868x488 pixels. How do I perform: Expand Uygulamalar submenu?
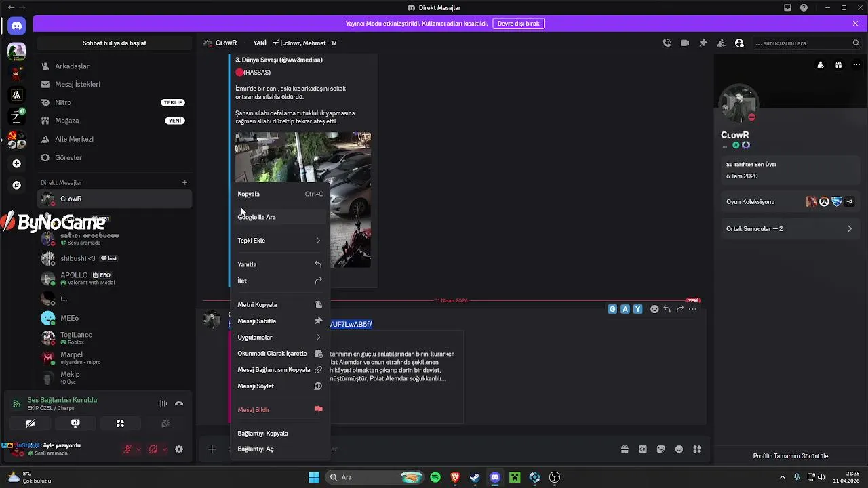point(280,337)
